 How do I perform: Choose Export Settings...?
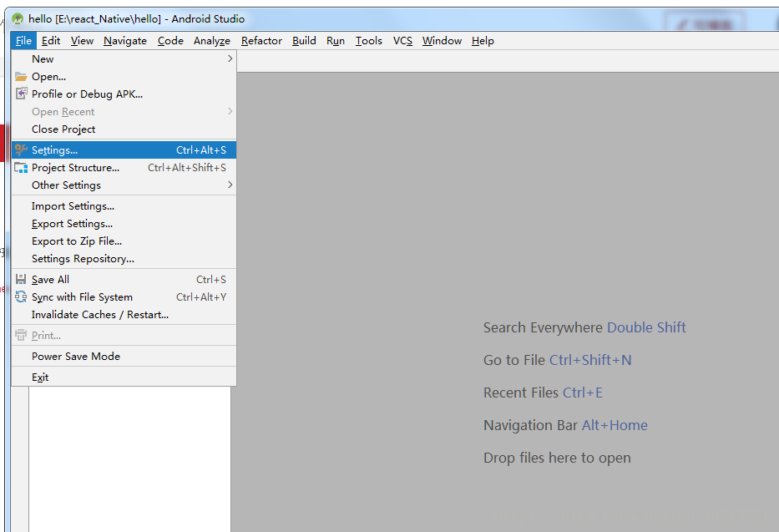(124, 224)
